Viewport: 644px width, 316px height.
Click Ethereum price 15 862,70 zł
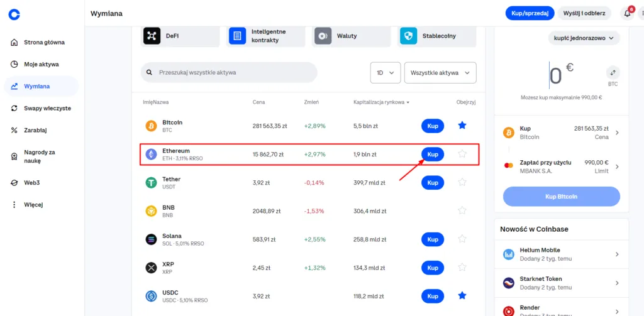click(x=268, y=155)
